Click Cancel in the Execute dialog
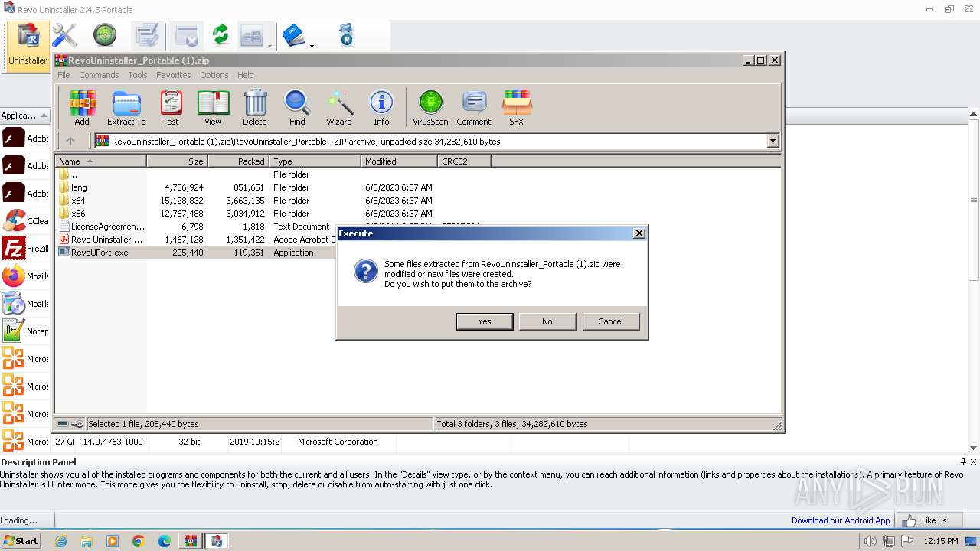The width and height of the screenshot is (980, 551). click(610, 321)
